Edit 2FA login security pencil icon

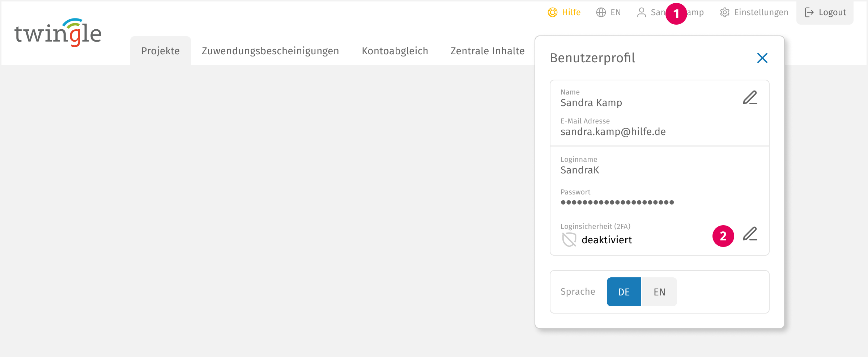pos(750,234)
